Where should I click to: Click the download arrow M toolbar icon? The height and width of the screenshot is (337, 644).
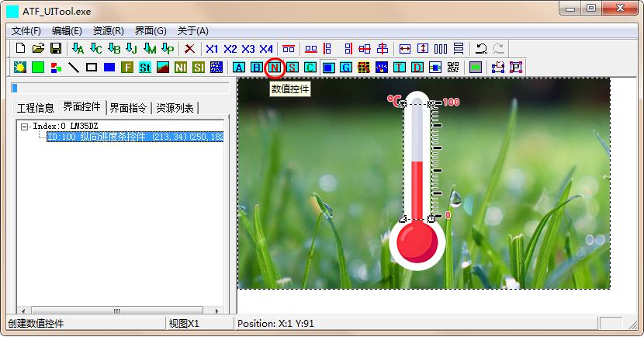(x=150, y=48)
